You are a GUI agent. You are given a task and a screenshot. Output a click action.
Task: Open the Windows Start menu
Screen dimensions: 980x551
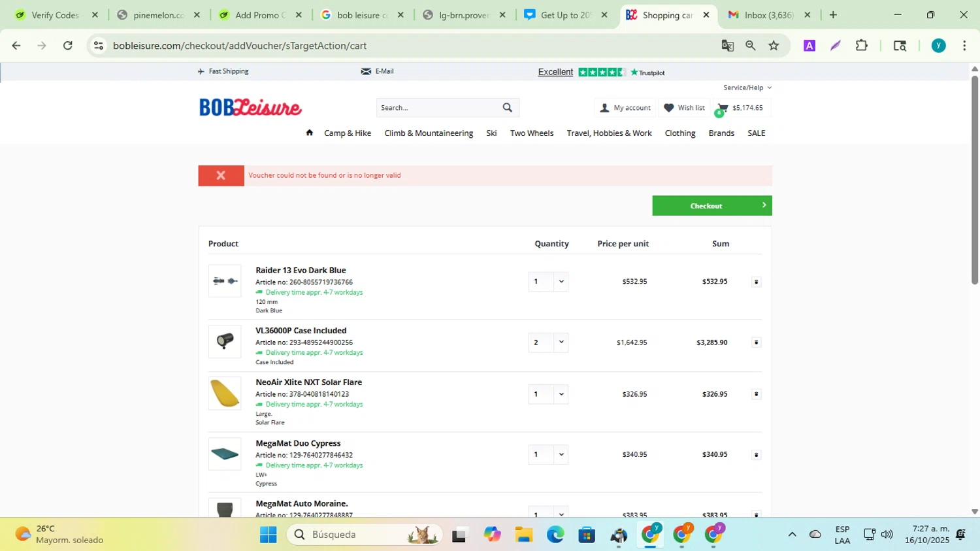pos(268,535)
